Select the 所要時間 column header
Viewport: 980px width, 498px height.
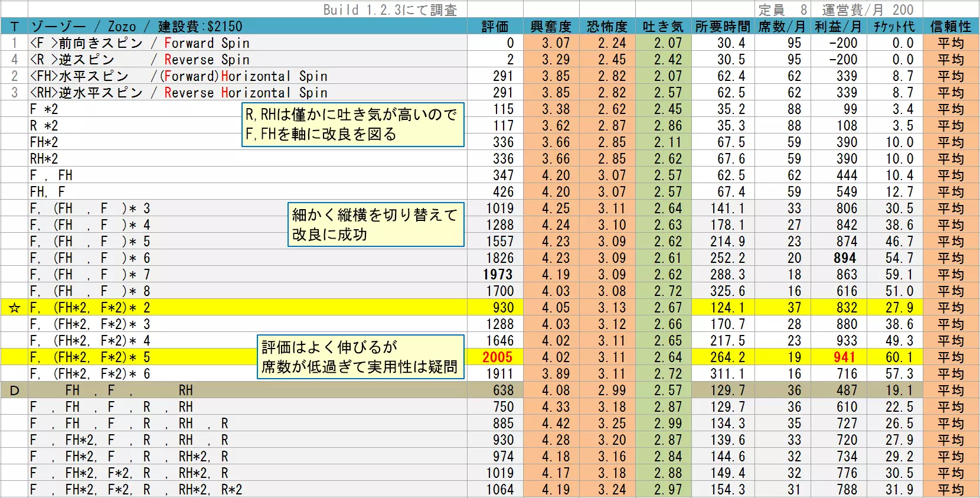[x=723, y=27]
